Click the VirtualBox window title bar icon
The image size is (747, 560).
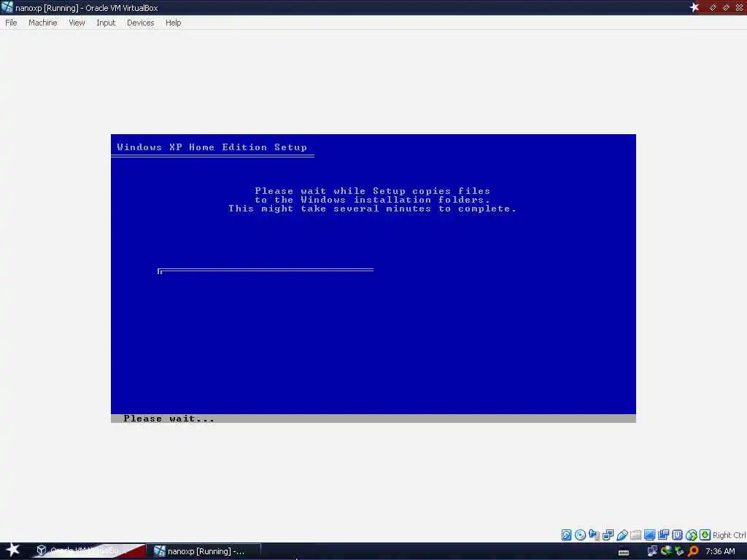[7, 7]
